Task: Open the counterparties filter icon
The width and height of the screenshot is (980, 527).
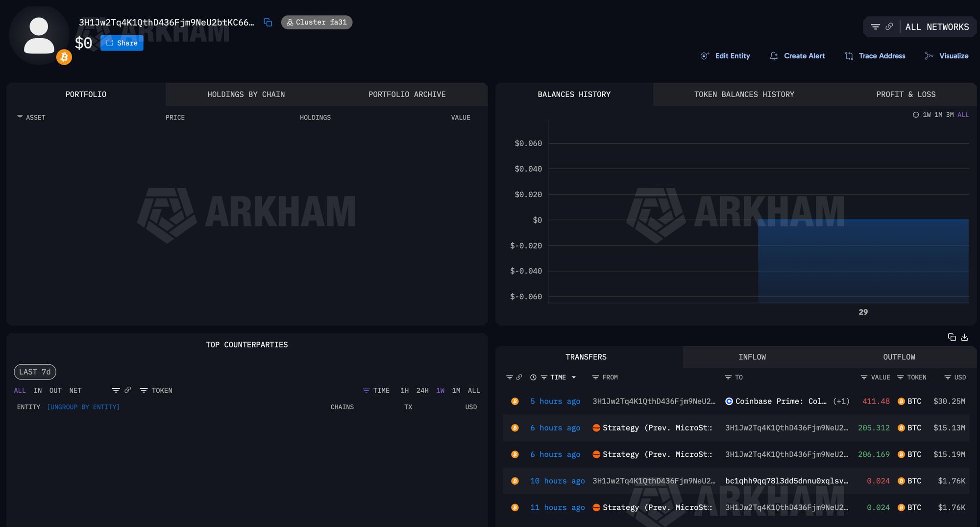Action: pos(116,390)
